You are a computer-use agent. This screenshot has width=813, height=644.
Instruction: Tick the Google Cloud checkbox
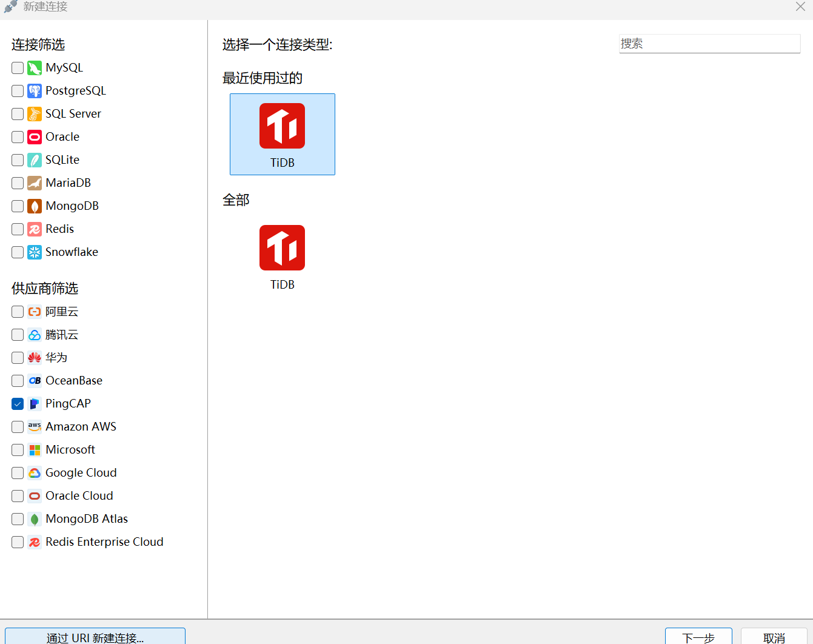click(x=18, y=473)
